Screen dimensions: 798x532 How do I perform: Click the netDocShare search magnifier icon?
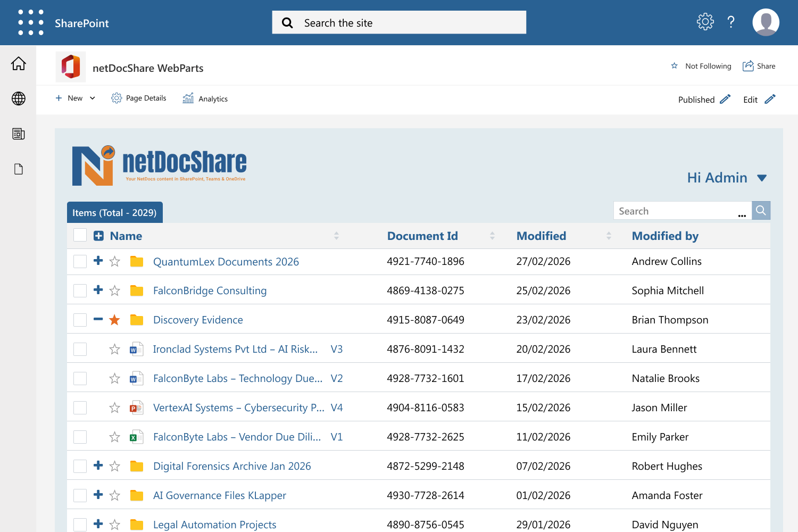coord(760,210)
